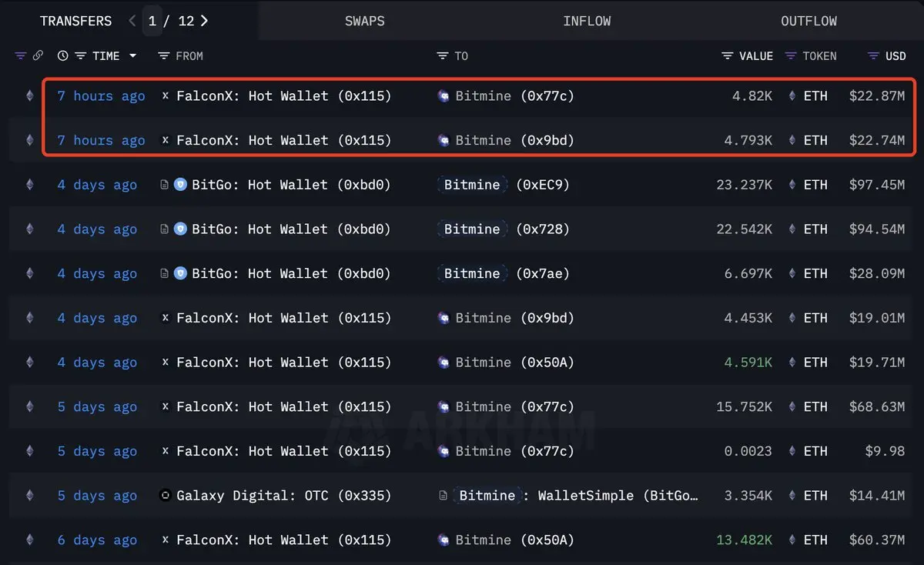Click Bitmine logo icon on the $22.74M row
The height and width of the screenshot is (565, 924).
pyautogui.click(x=444, y=140)
